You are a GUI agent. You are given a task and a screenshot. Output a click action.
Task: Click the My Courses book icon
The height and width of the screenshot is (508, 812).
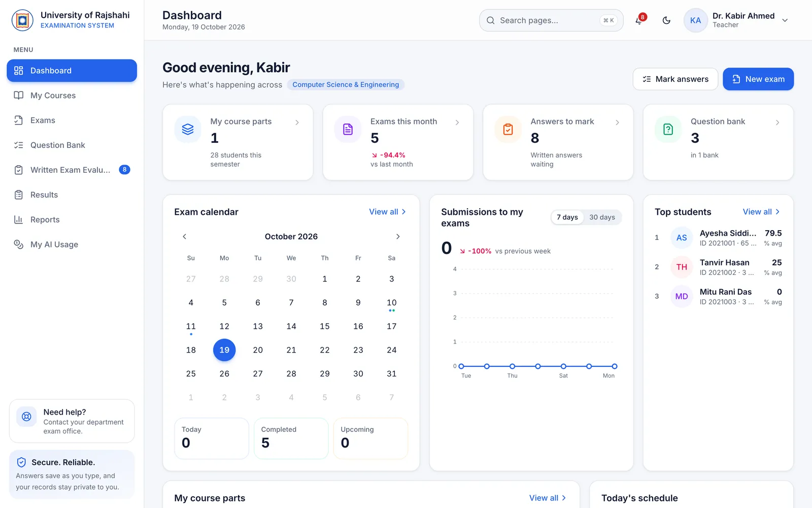pos(19,96)
